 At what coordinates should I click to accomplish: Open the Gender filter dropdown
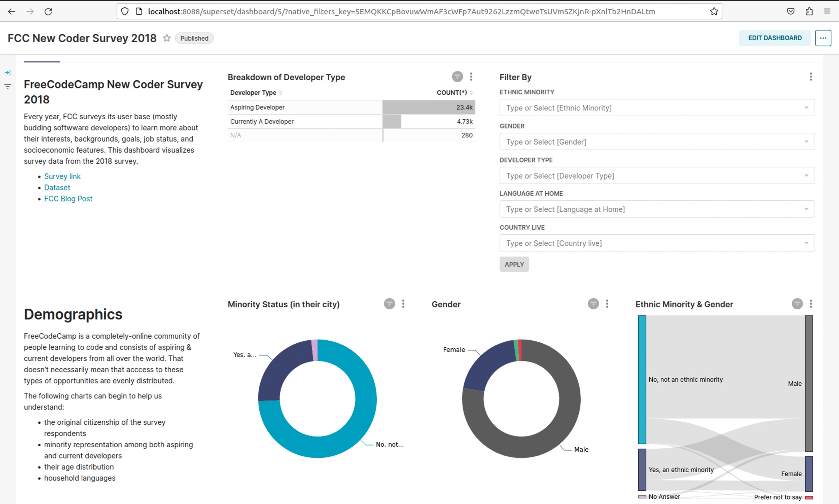[657, 142]
